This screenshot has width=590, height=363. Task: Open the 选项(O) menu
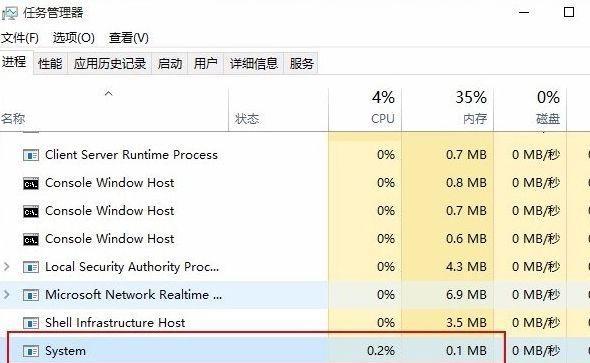pos(74,38)
